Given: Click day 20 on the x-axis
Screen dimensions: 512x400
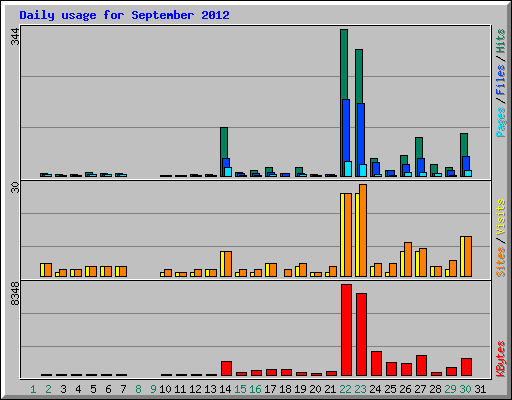Looking at the screenshot, I should coord(315,389).
